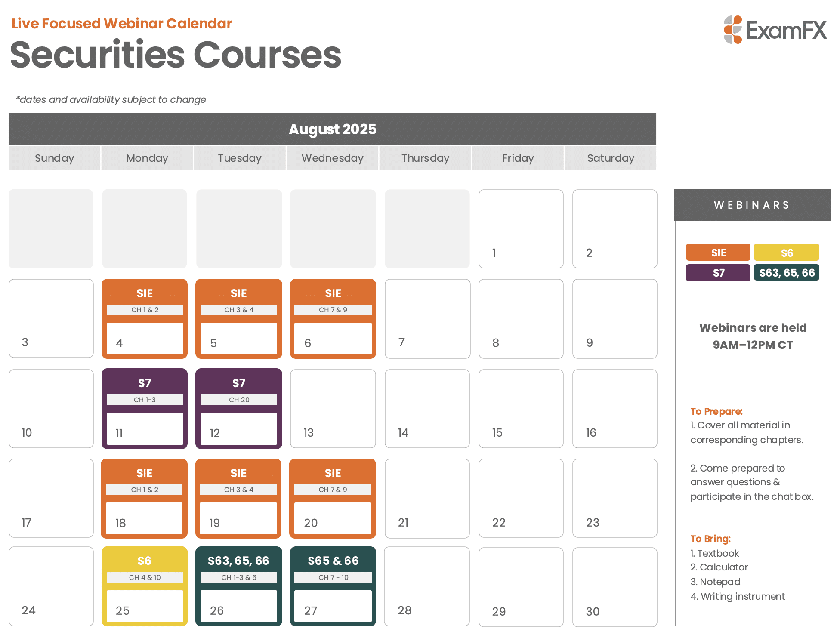Image resolution: width=840 pixels, height=635 pixels.
Task: Open the S63, 65, 66 webinar on August 26
Action: coord(239,586)
